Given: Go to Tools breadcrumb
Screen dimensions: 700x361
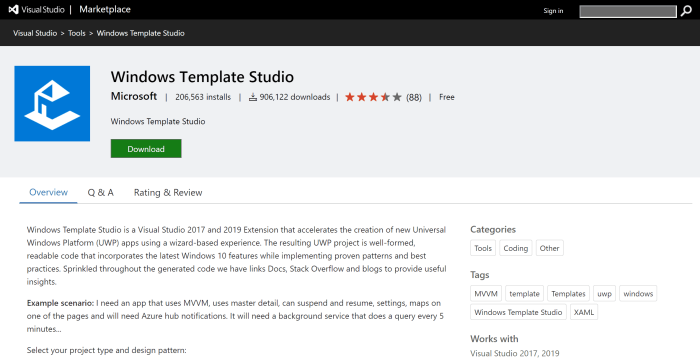Looking at the screenshot, I should coord(77,33).
